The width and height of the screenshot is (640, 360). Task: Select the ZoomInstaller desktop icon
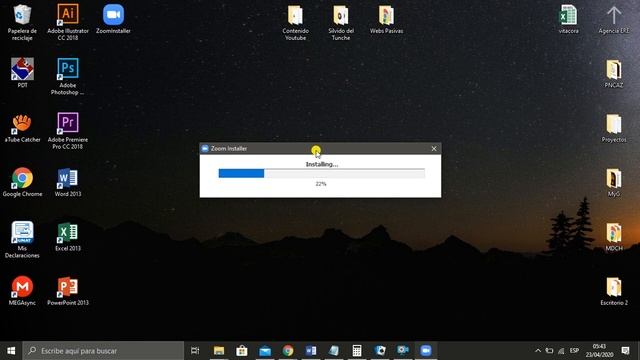point(113,19)
